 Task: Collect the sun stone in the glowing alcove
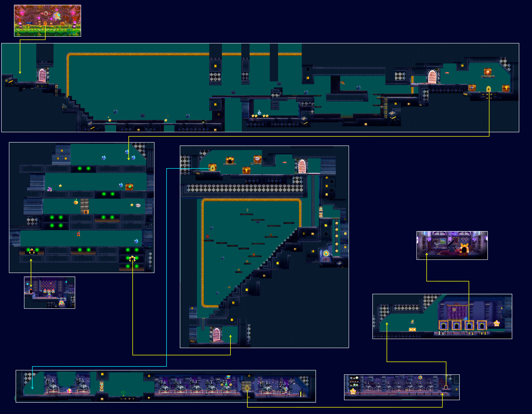[x=326, y=254]
